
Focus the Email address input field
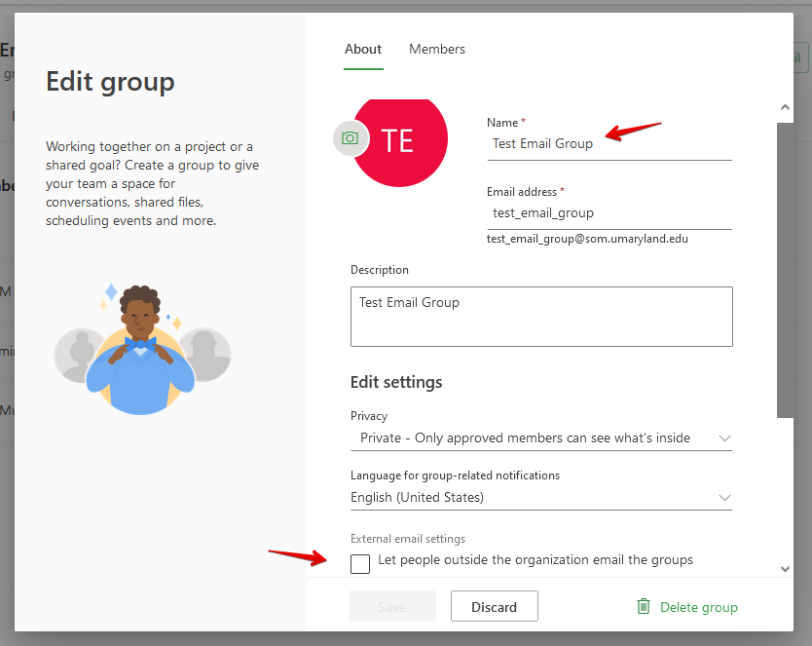pyautogui.click(x=609, y=213)
